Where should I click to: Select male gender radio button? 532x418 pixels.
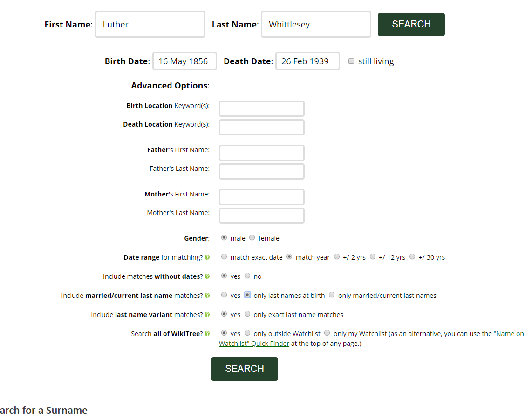224,238
